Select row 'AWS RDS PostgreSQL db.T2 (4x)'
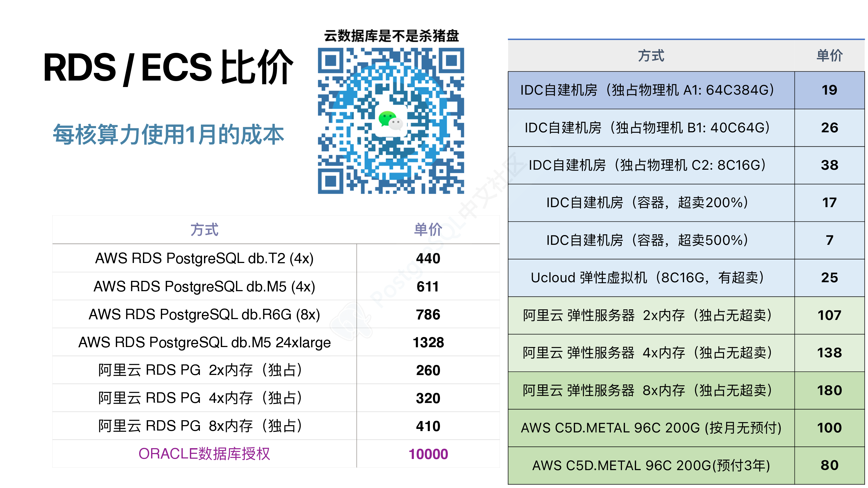Viewport: 868px width, 488px height. 276,258
